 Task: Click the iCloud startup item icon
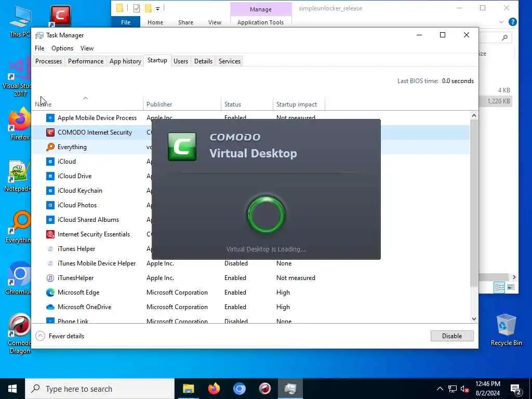50,162
